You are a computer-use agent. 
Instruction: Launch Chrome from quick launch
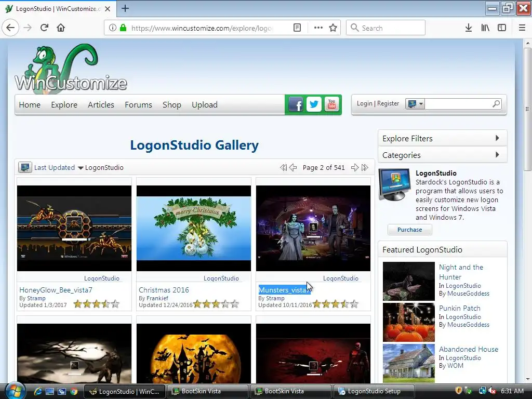(x=74, y=391)
